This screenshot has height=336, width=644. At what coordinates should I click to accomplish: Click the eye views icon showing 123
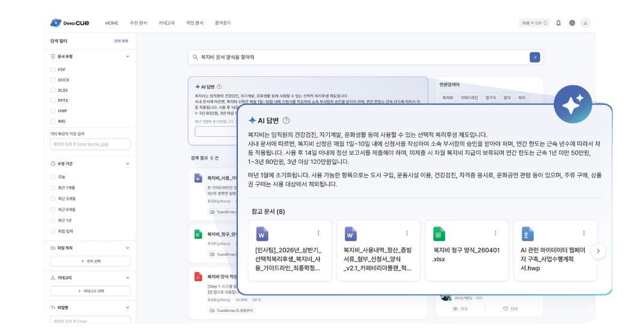tap(455, 308)
